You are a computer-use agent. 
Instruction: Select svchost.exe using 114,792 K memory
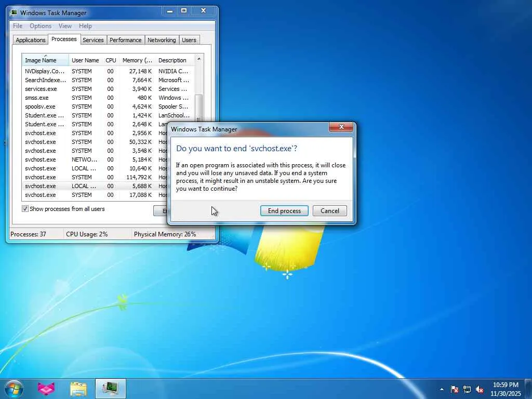click(x=95, y=177)
